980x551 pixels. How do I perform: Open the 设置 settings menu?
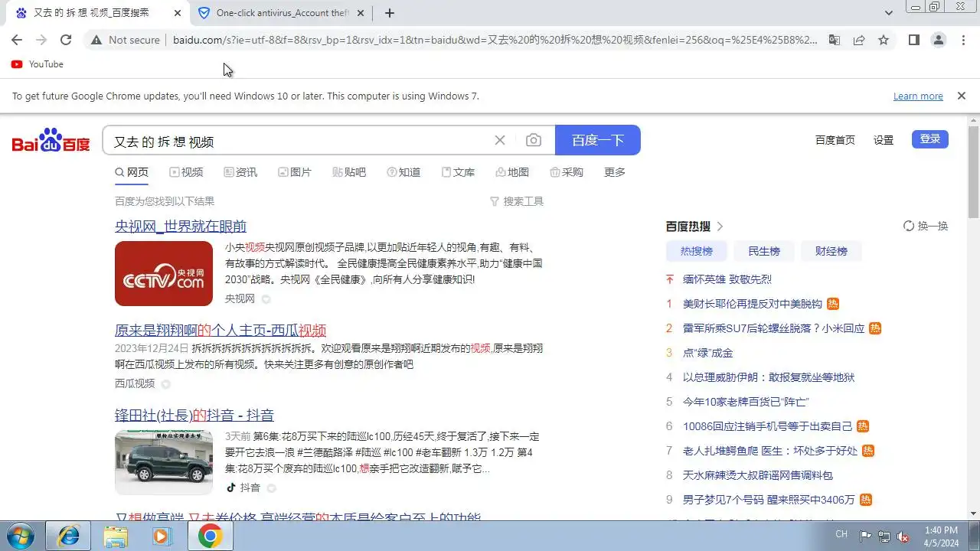coord(884,139)
